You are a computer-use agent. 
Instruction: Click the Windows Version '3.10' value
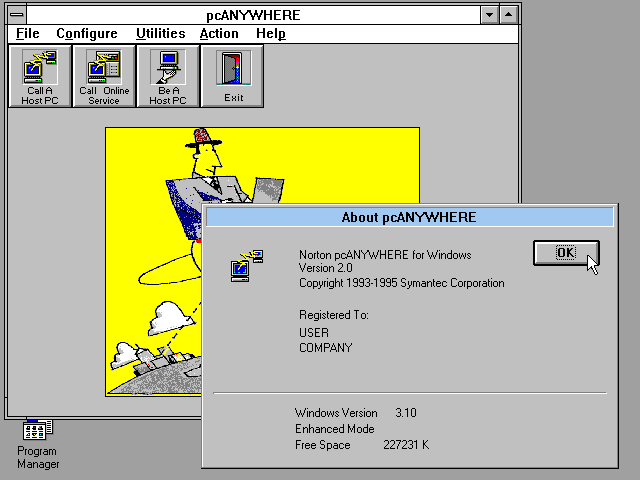coord(406,413)
